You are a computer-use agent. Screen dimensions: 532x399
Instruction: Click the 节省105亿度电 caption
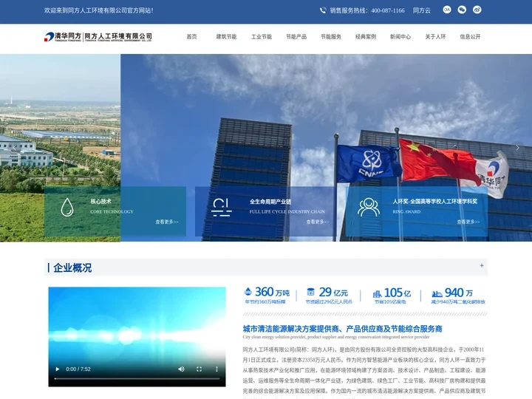point(390,301)
